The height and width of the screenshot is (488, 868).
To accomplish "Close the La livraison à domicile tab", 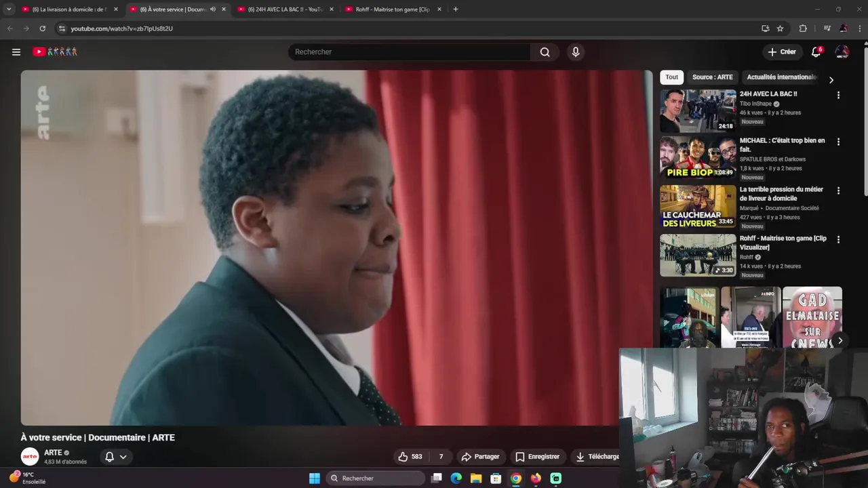I will point(116,9).
